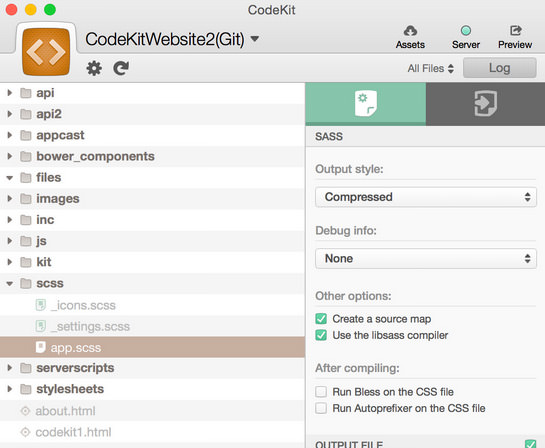The height and width of the screenshot is (448, 545).
Task: Open the Preview share icon
Action: [x=515, y=31]
